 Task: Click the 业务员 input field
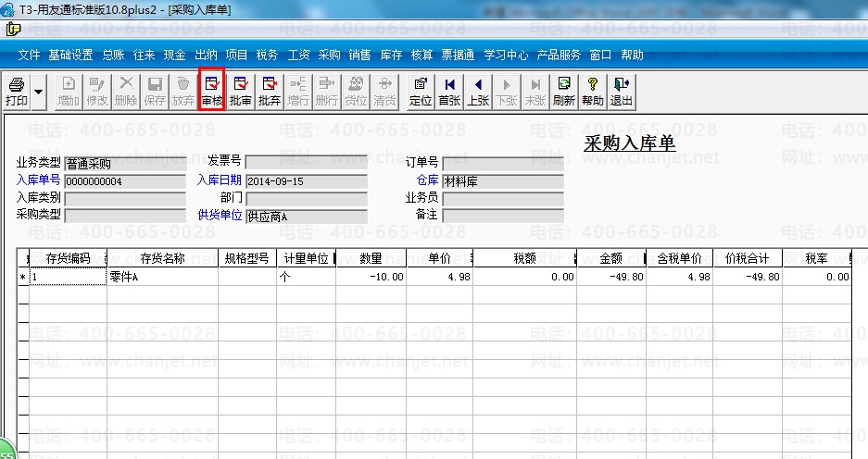(x=503, y=199)
